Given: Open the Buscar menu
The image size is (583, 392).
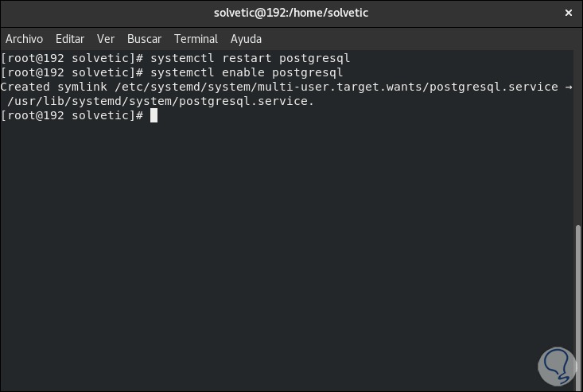Looking at the screenshot, I should coord(144,39).
